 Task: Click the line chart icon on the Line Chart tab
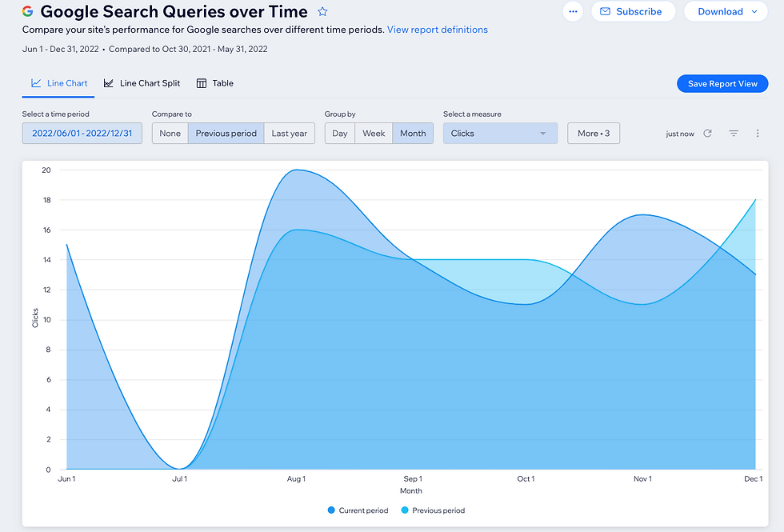36,83
